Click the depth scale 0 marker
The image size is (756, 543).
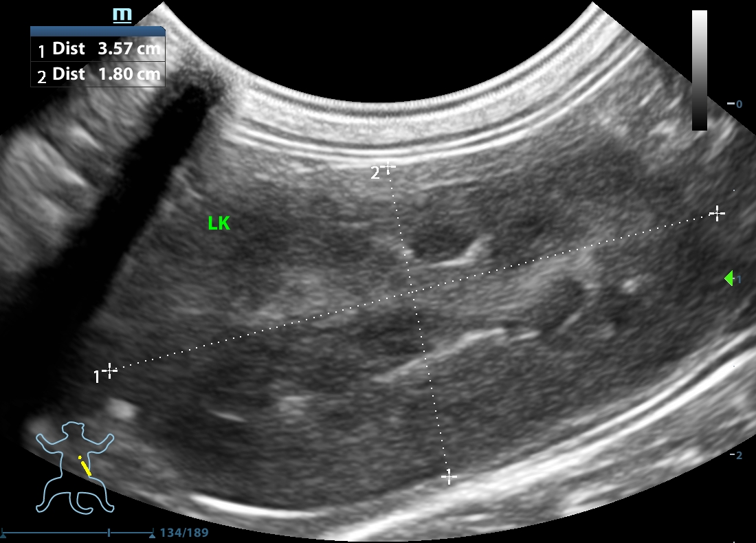(x=735, y=104)
